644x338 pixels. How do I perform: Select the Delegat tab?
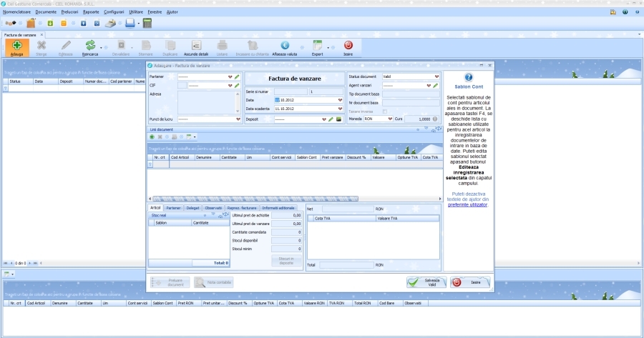[x=193, y=207]
